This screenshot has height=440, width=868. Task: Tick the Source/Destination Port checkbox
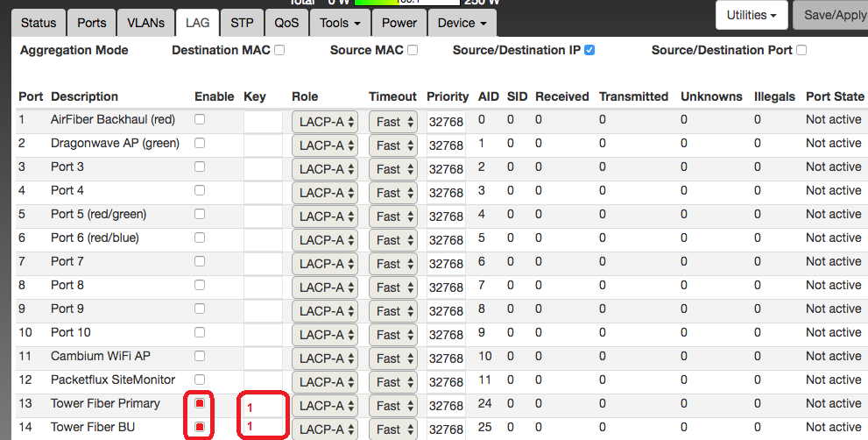801,51
